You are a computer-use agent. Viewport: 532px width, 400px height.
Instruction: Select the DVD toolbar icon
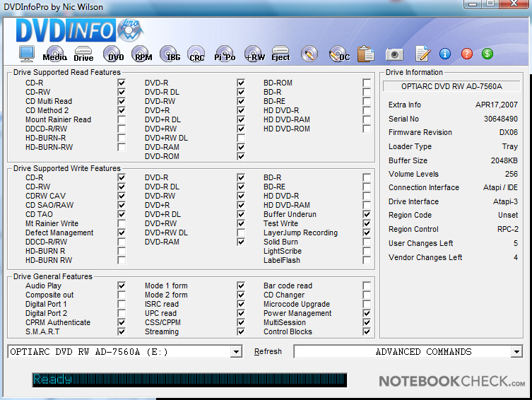[114, 54]
